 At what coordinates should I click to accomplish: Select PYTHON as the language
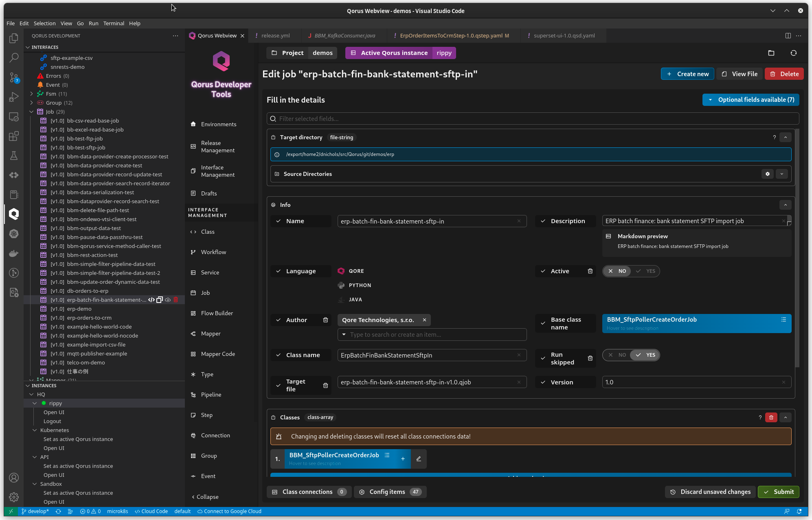(354, 285)
